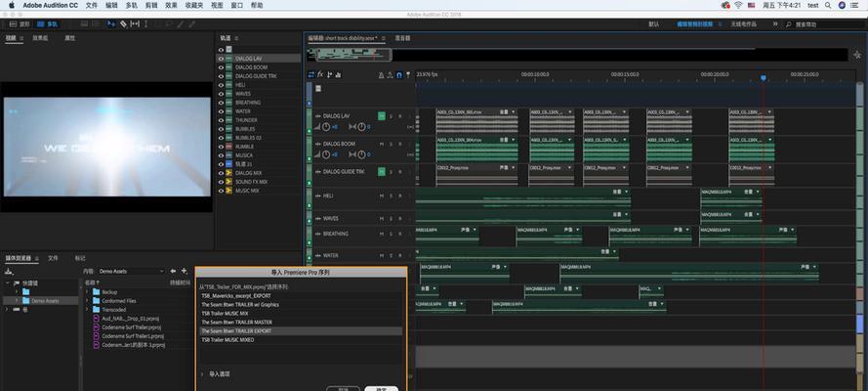The image size is (868, 391).
Task: Select The Seam Btwn TRAILER MASTER sequence
Action: point(301,322)
